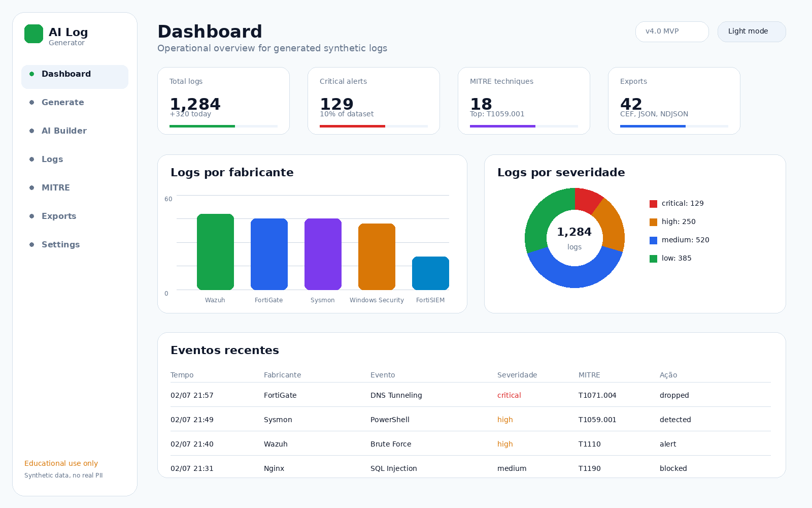Click the dropped action cell
812x508 pixels.
[x=674, y=395]
